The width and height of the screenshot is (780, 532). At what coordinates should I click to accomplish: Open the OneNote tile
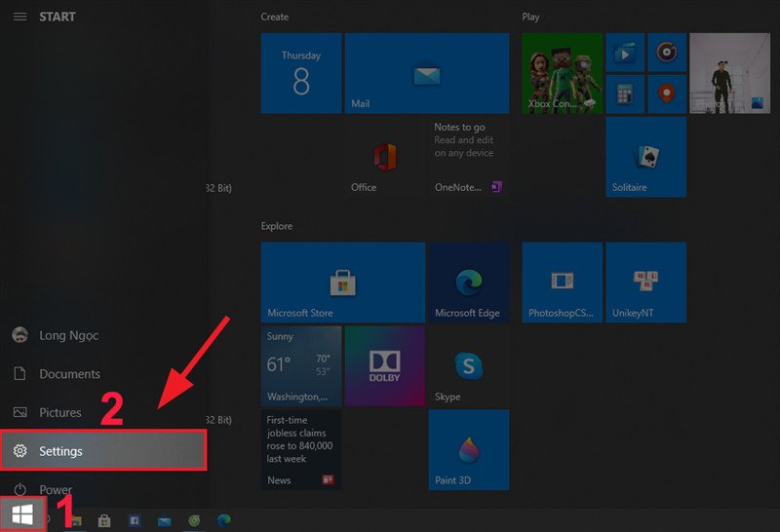[x=468, y=157]
